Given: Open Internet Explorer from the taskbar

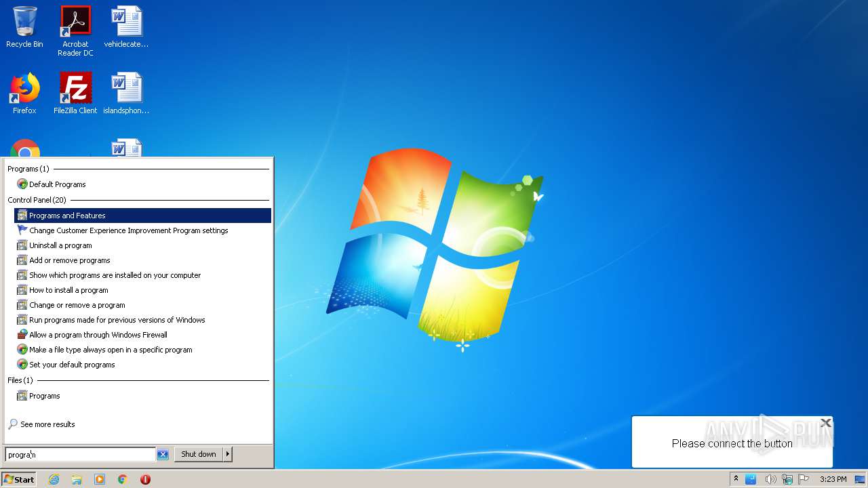Looking at the screenshot, I should point(54,479).
